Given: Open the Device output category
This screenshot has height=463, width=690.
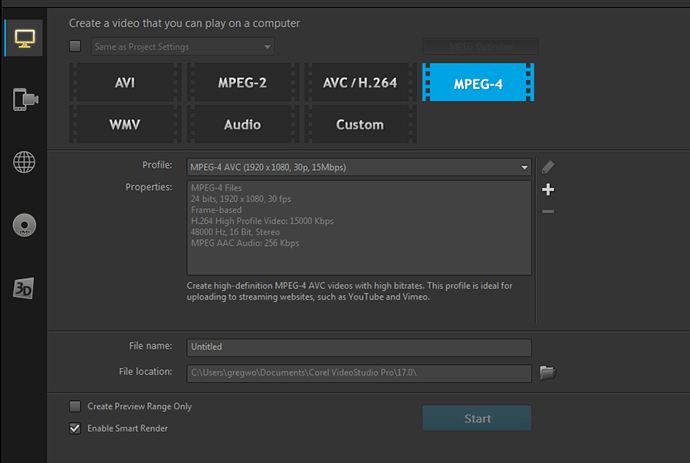Looking at the screenshot, I should [x=24, y=99].
